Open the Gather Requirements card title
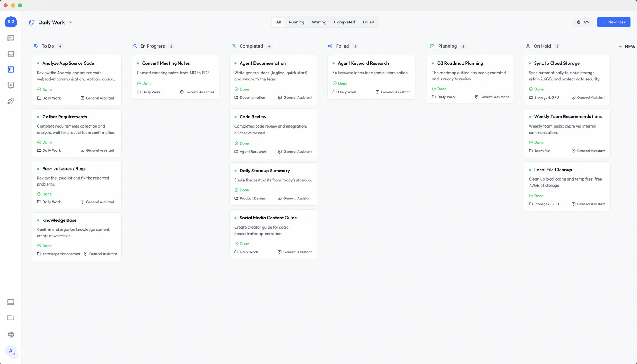 click(x=64, y=117)
